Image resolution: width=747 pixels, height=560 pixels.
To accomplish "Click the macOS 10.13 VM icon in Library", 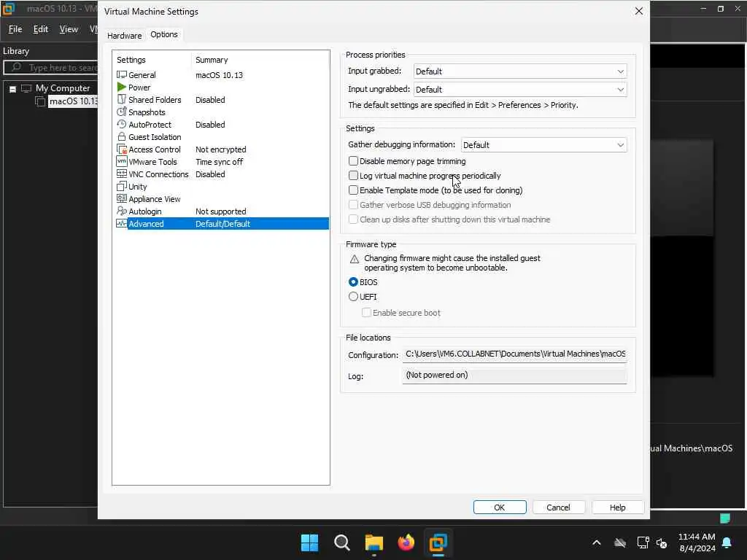I will click(41, 101).
